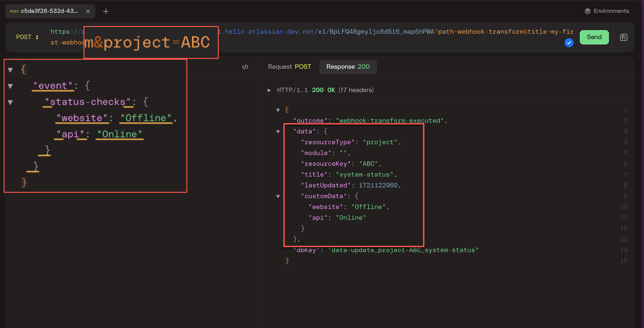This screenshot has width=644, height=328.
Task: Click the response "api": "Online" line
Action: (337, 218)
